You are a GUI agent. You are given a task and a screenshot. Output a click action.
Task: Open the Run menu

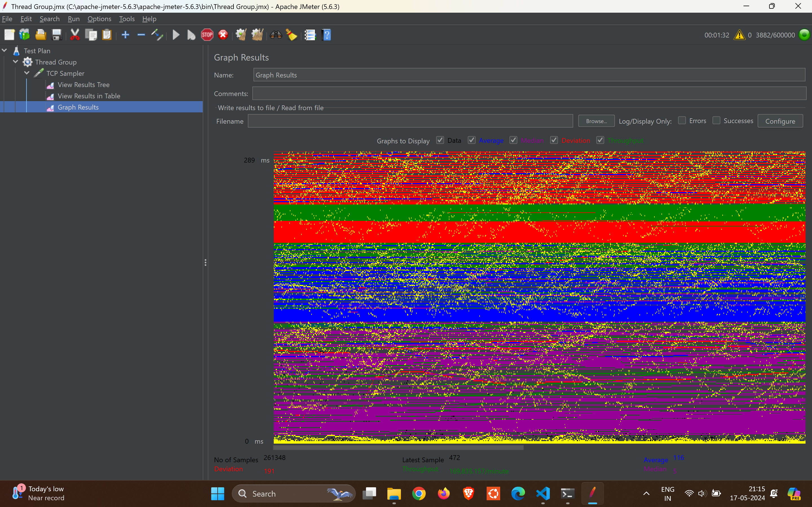pyautogui.click(x=74, y=19)
